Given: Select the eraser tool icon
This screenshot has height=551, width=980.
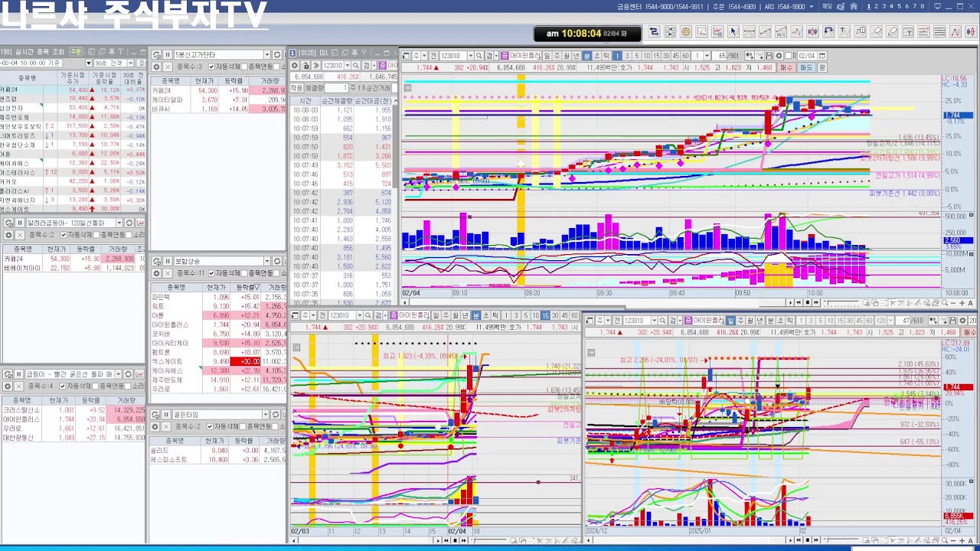Looking at the screenshot, I should pos(876,31).
